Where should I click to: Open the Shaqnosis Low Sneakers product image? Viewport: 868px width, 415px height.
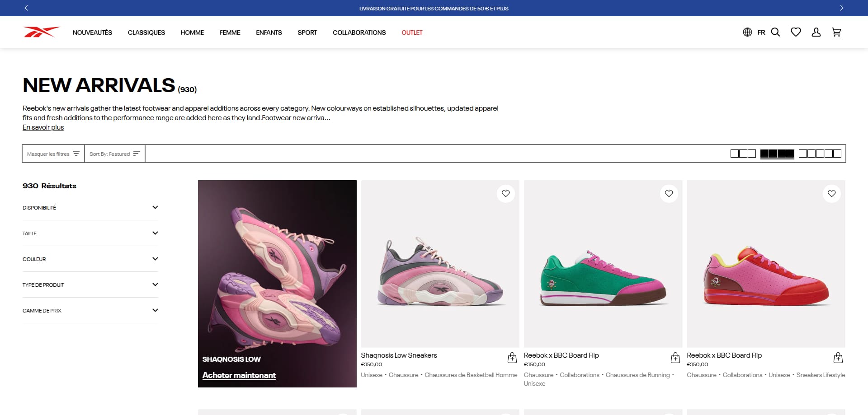coord(440,264)
